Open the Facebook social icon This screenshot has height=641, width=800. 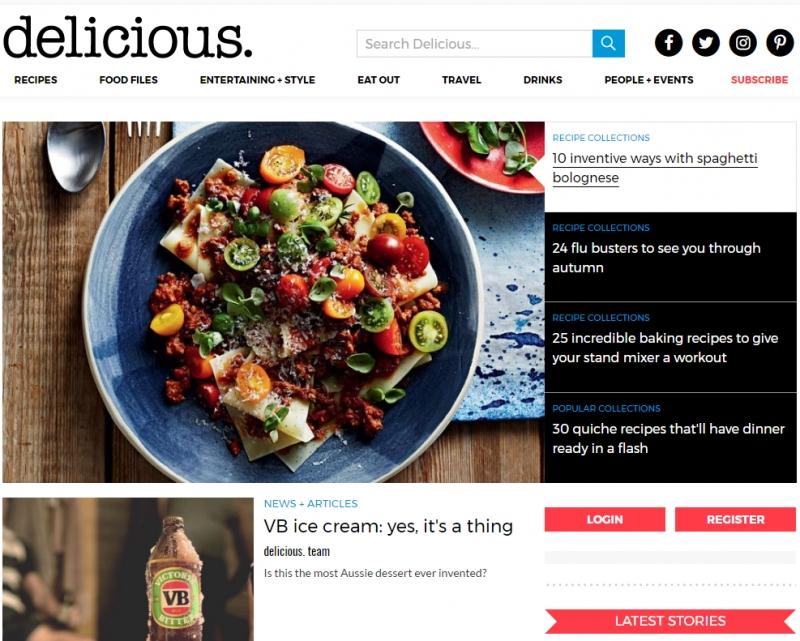[668, 42]
